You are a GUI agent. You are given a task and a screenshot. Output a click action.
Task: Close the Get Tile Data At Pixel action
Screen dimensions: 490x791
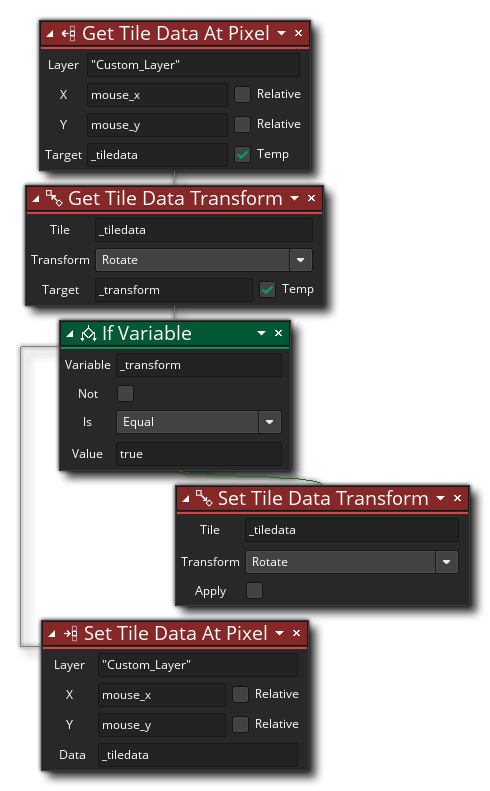(299, 33)
